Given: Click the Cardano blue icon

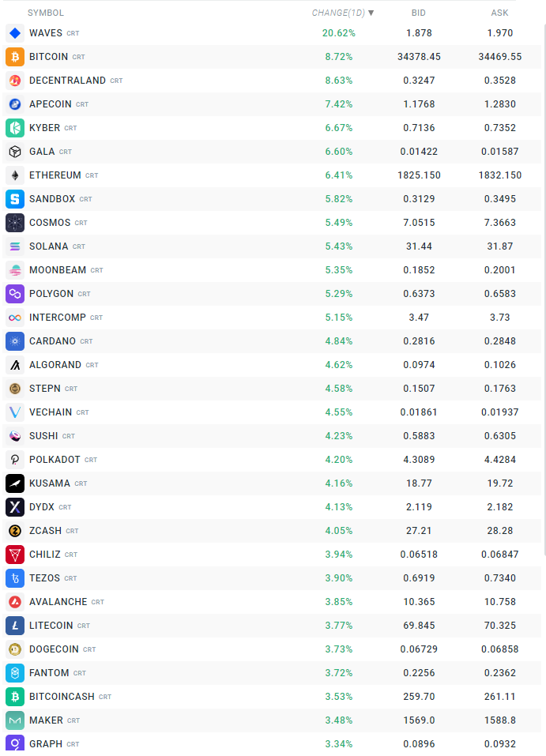Looking at the screenshot, I should click(x=15, y=341).
